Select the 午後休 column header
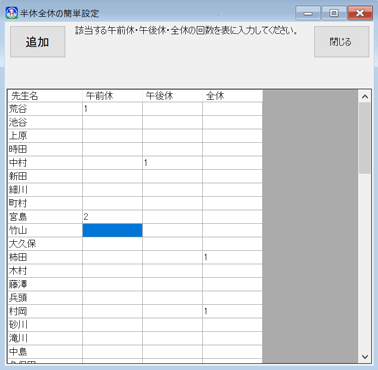The image size is (378, 370). pyautogui.click(x=172, y=96)
